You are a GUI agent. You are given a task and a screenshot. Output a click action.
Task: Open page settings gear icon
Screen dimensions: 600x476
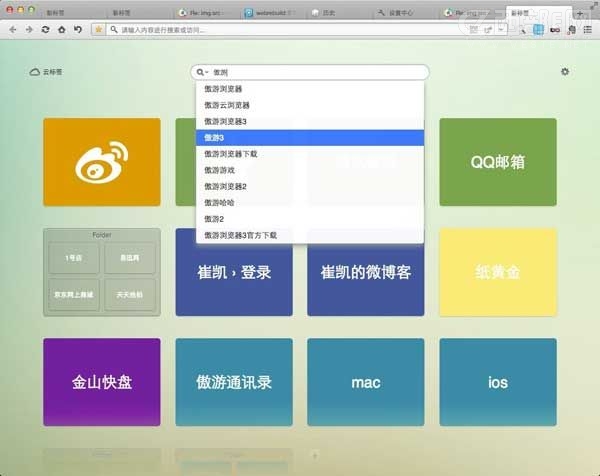pyautogui.click(x=565, y=72)
